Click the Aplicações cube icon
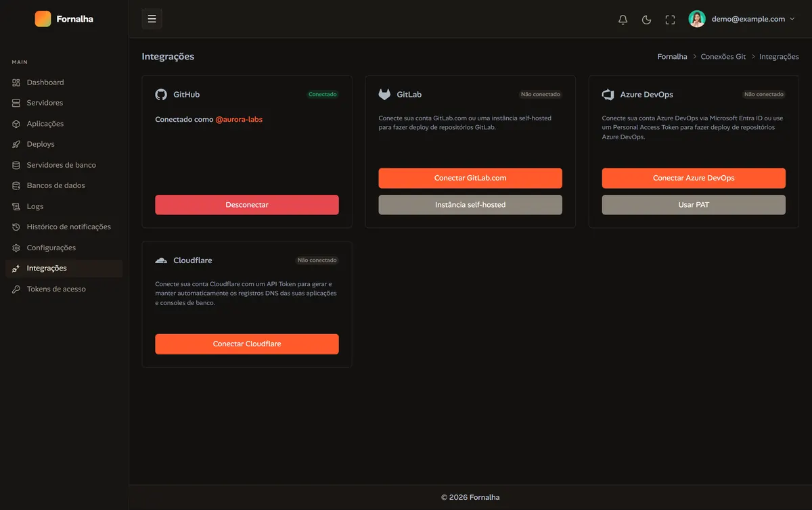The image size is (812, 510). tap(16, 124)
